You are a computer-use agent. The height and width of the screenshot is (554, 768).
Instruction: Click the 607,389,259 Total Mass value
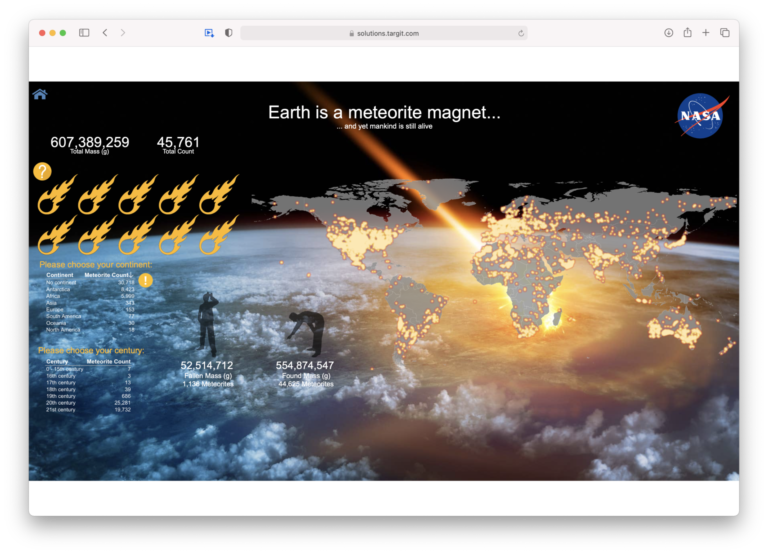click(90, 142)
